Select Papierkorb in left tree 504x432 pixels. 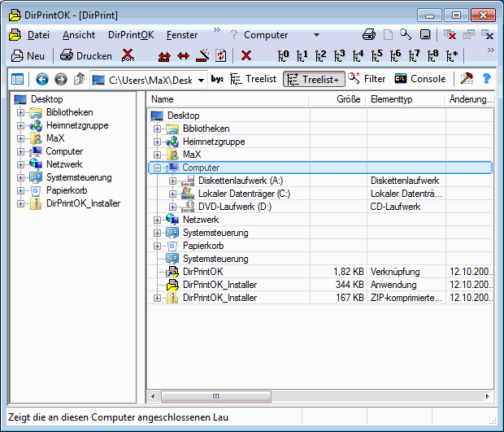67,190
